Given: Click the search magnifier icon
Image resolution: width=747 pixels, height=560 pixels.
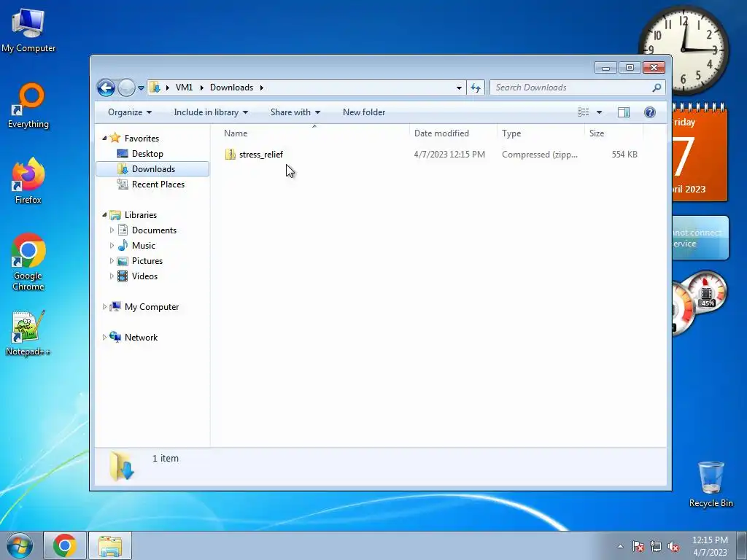Looking at the screenshot, I should (657, 87).
